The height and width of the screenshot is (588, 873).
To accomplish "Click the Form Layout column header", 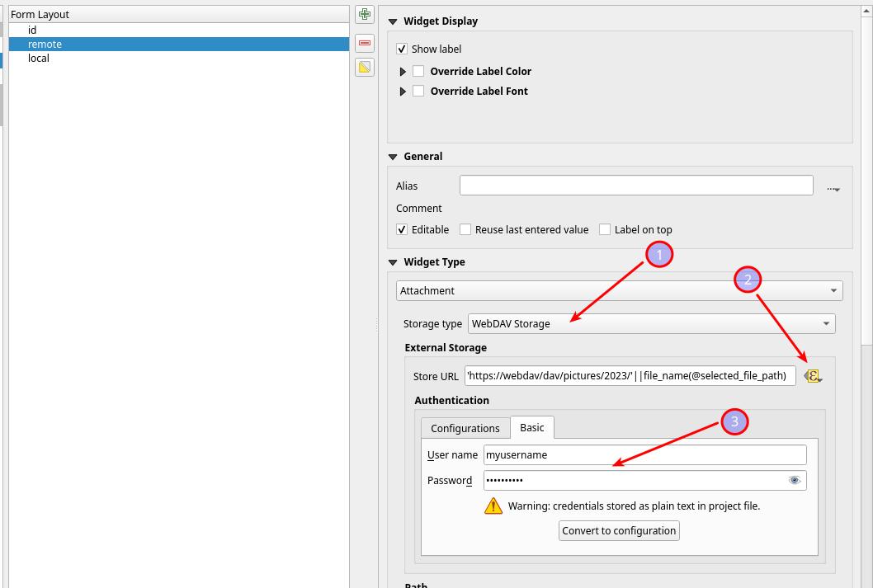I will point(179,15).
